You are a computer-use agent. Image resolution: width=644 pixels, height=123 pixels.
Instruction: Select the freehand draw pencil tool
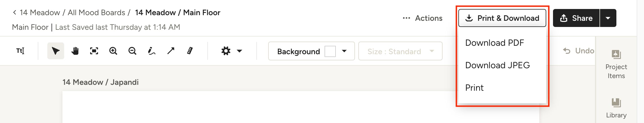(x=152, y=51)
